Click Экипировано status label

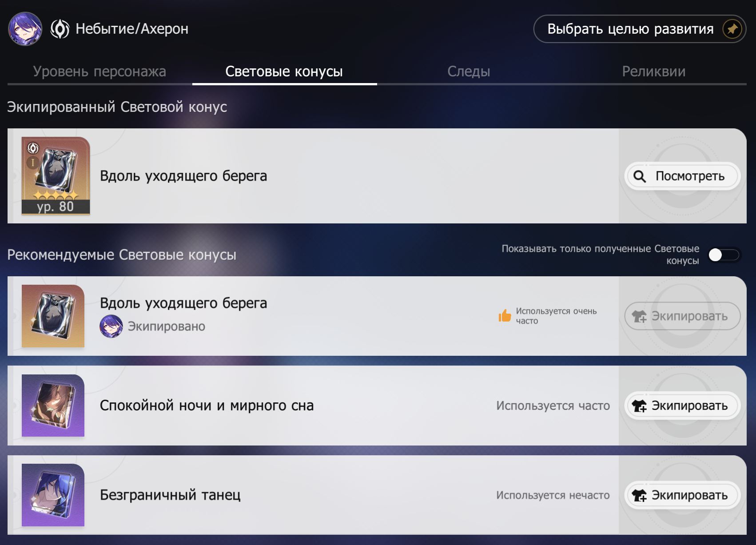coord(167,326)
